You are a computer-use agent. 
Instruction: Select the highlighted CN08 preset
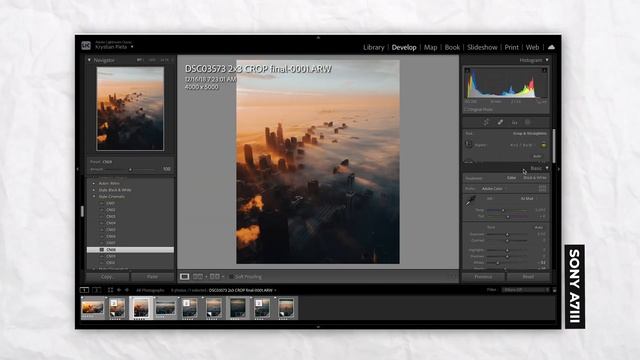pyautogui.click(x=130, y=249)
